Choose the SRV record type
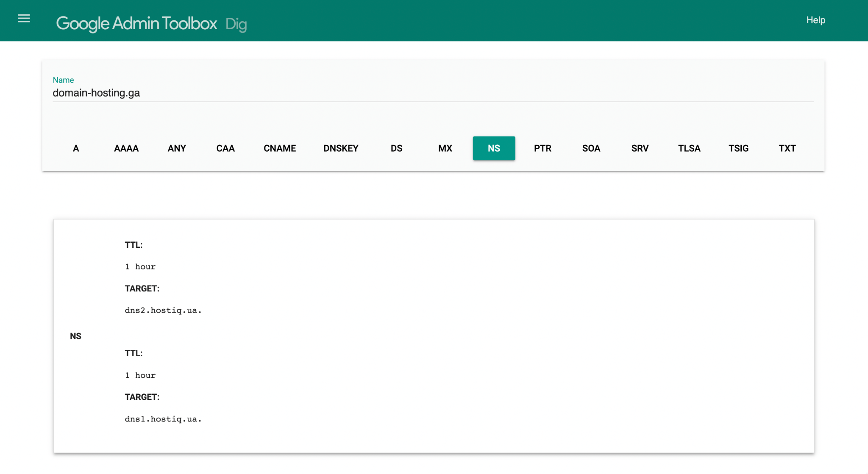Viewport: 868px width, 474px height. coord(640,148)
